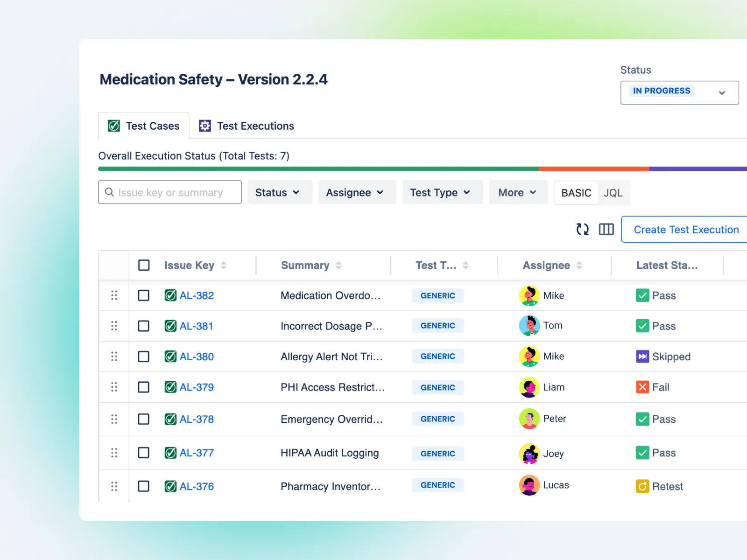Open the column configuration icon

(606, 229)
